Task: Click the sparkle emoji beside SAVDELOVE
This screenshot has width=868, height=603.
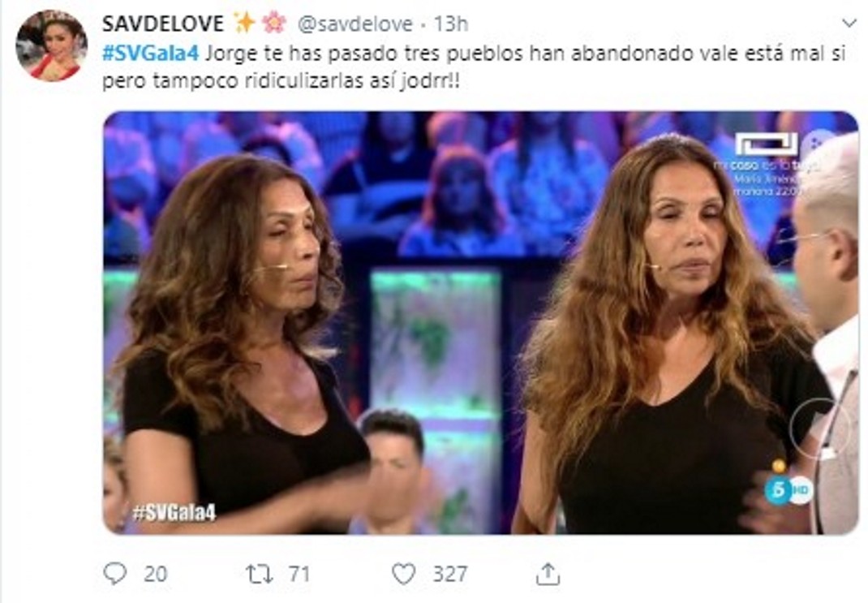Action: pyautogui.click(x=244, y=24)
